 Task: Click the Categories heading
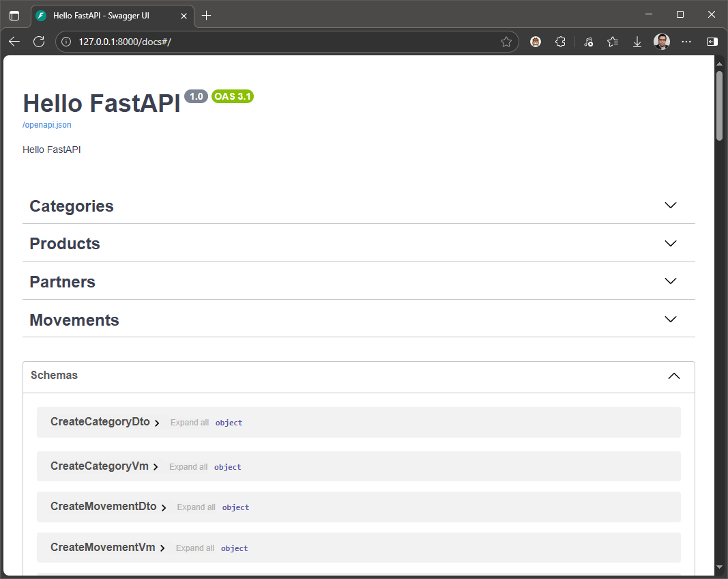pos(72,206)
